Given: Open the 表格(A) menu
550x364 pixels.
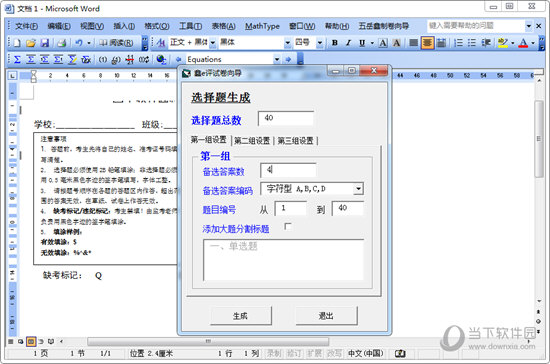Looking at the screenshot, I should click(x=223, y=26).
